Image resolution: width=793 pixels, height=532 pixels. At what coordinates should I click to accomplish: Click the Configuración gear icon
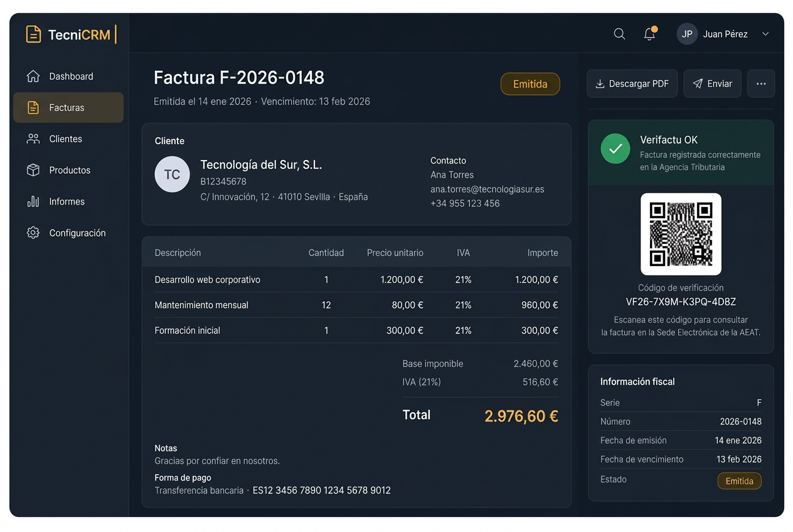point(33,233)
